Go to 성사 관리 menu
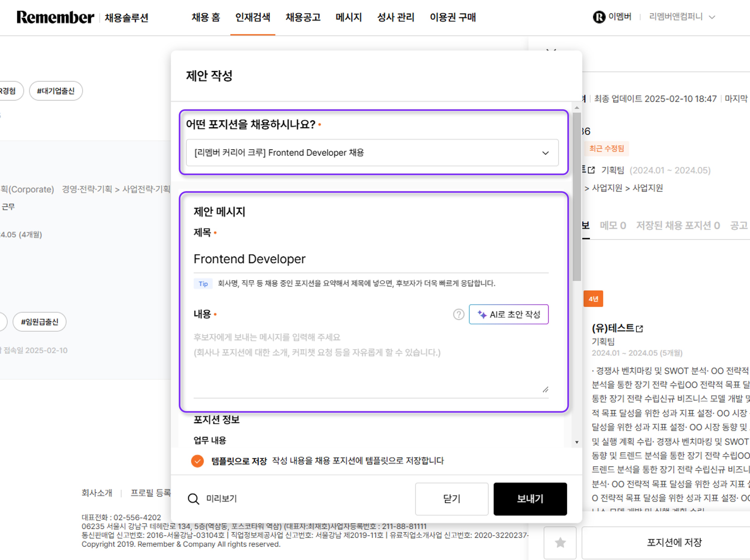This screenshot has width=750, height=560. [396, 17]
